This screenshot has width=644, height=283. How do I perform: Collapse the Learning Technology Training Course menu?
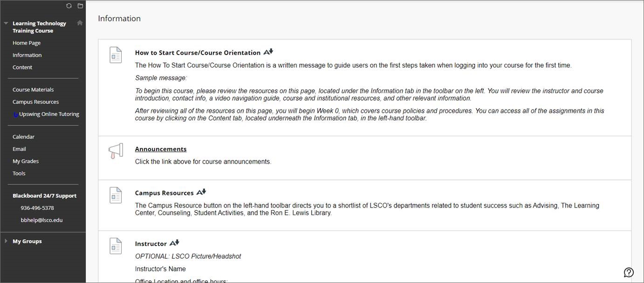(6, 23)
